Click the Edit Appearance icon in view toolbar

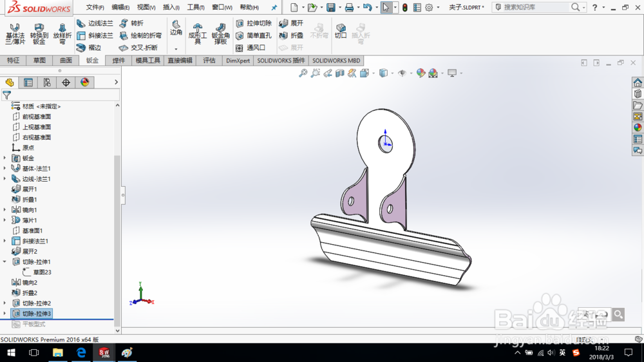[421, 73]
